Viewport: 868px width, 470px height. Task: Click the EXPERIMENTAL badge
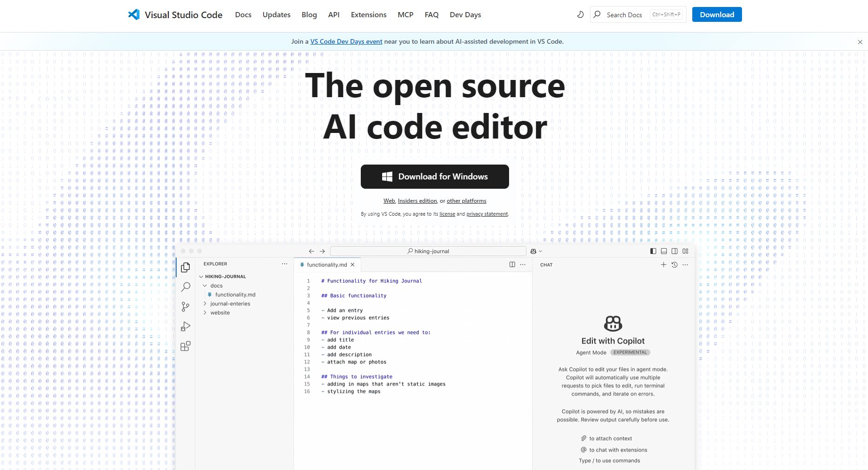[630, 352]
